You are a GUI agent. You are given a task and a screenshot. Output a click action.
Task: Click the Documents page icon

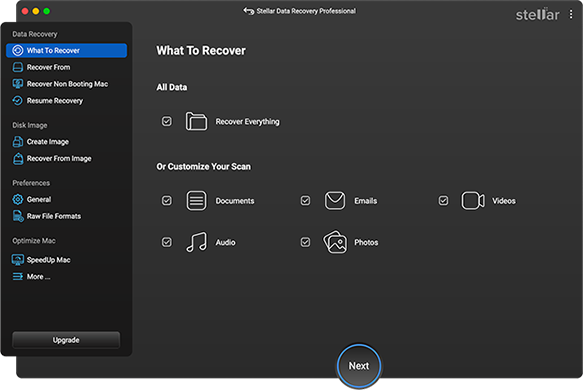pos(196,201)
